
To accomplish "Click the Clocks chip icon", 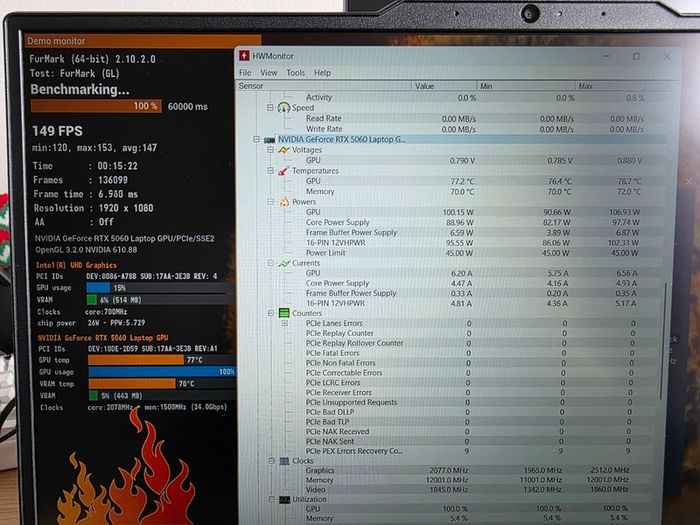I will click(284, 461).
